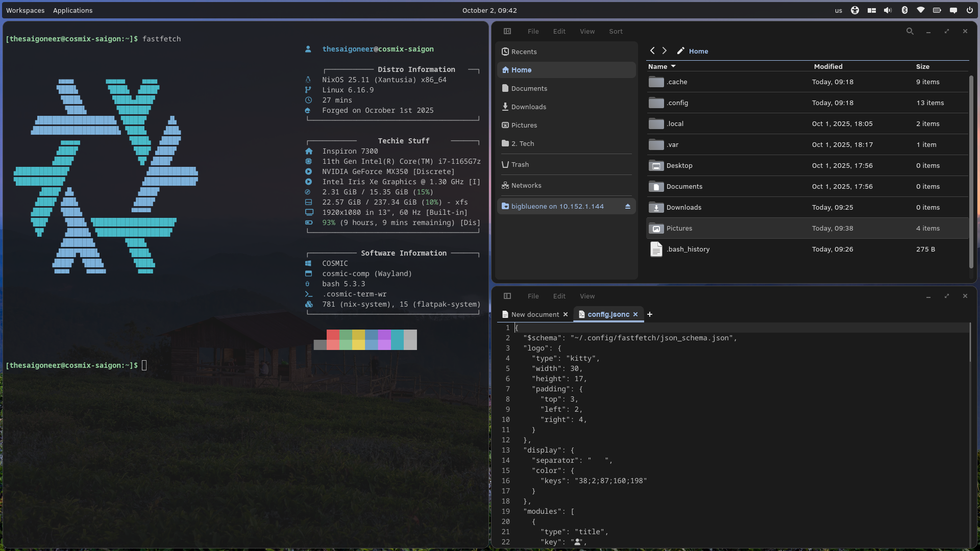The image size is (980, 551).
Task: Click the search icon in file manager
Action: click(x=910, y=31)
